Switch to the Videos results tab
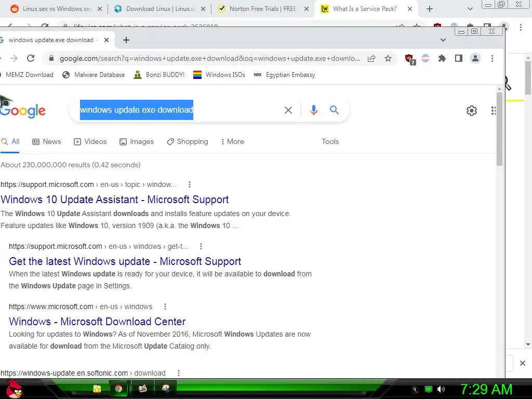This screenshot has width=532, height=399. (90, 141)
